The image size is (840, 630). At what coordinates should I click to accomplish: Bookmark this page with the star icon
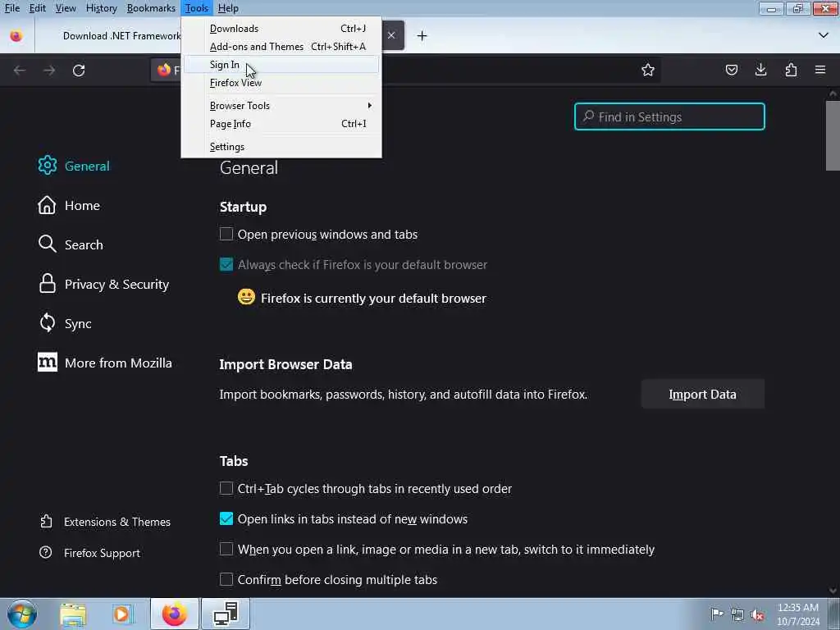coord(648,71)
